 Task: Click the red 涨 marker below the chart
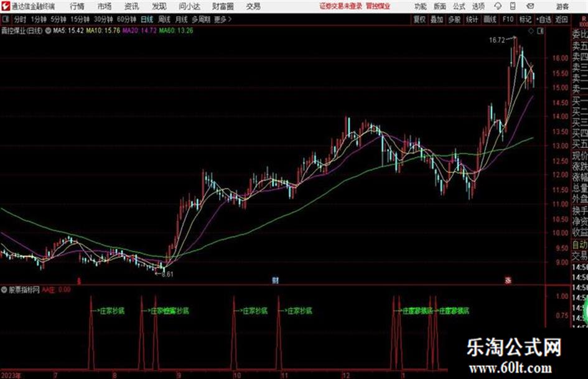508,280
